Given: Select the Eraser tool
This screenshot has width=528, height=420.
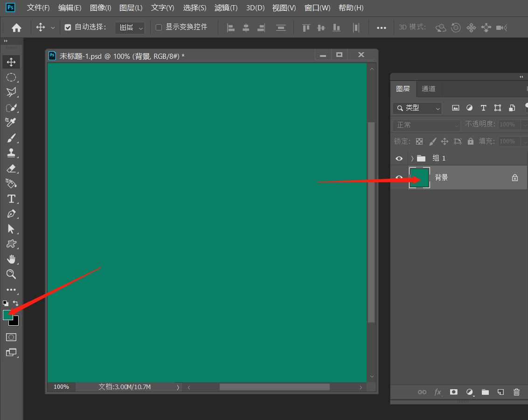Looking at the screenshot, I should [11, 168].
